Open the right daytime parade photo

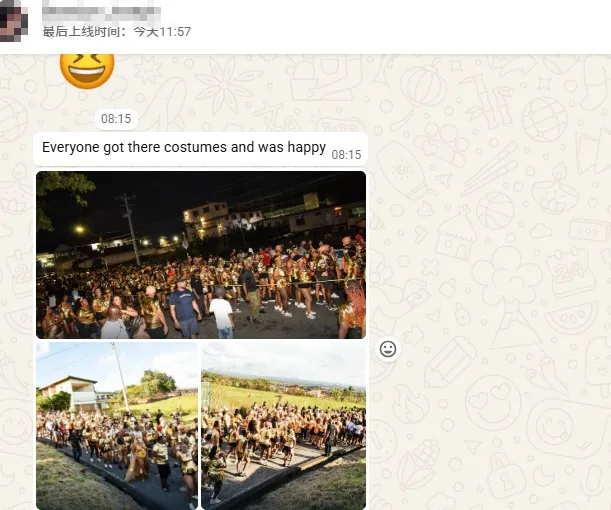point(284,426)
